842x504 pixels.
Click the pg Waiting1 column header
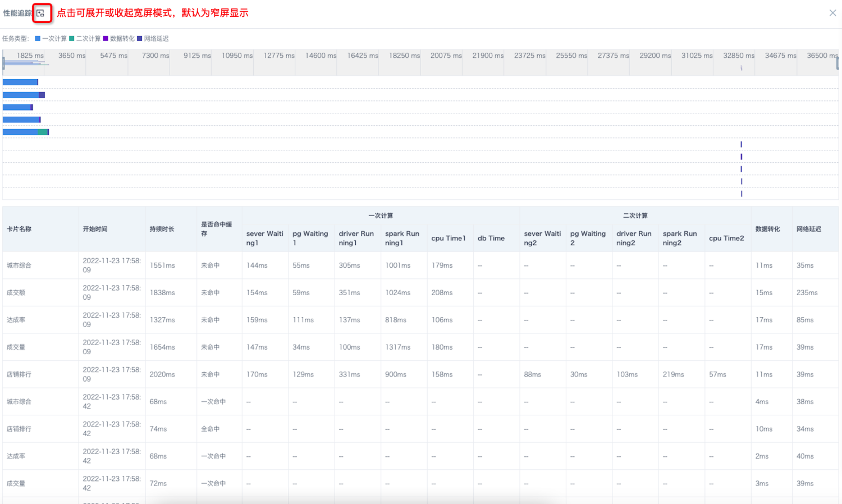[310, 238]
